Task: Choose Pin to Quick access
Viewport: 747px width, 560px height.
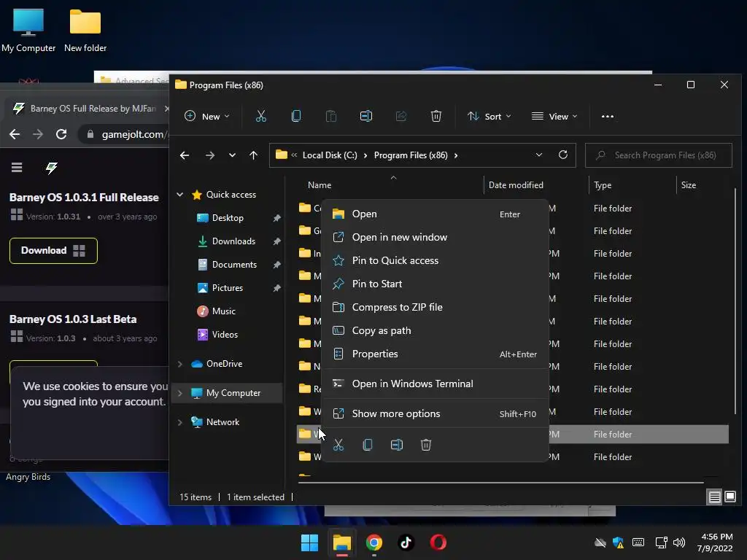Action: 435,260
